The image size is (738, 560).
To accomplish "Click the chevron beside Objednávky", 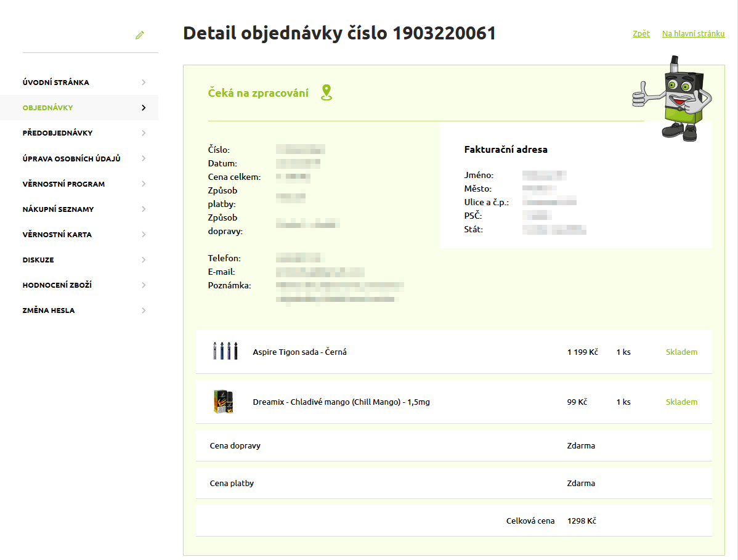I will [x=144, y=108].
